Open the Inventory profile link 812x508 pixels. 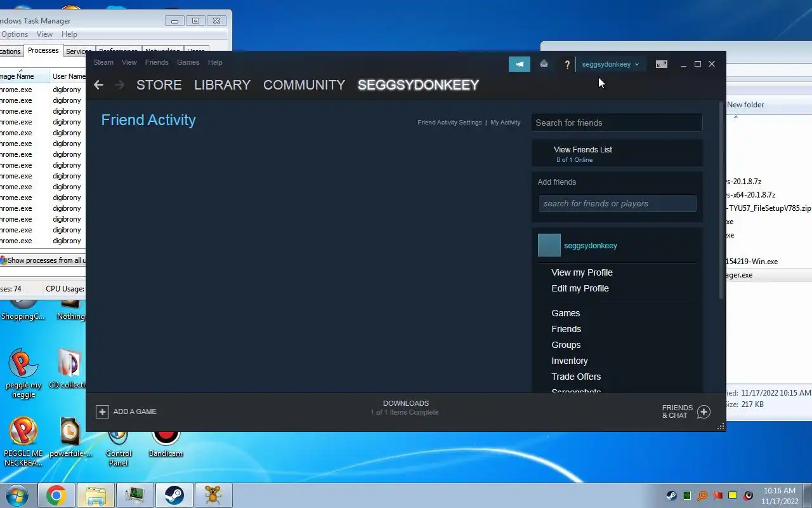(x=570, y=361)
